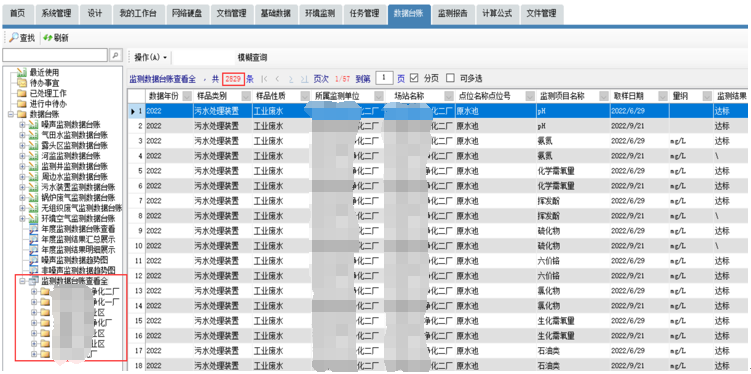Open the 网络硬盘 tab
The image size is (751, 374).
188,13
